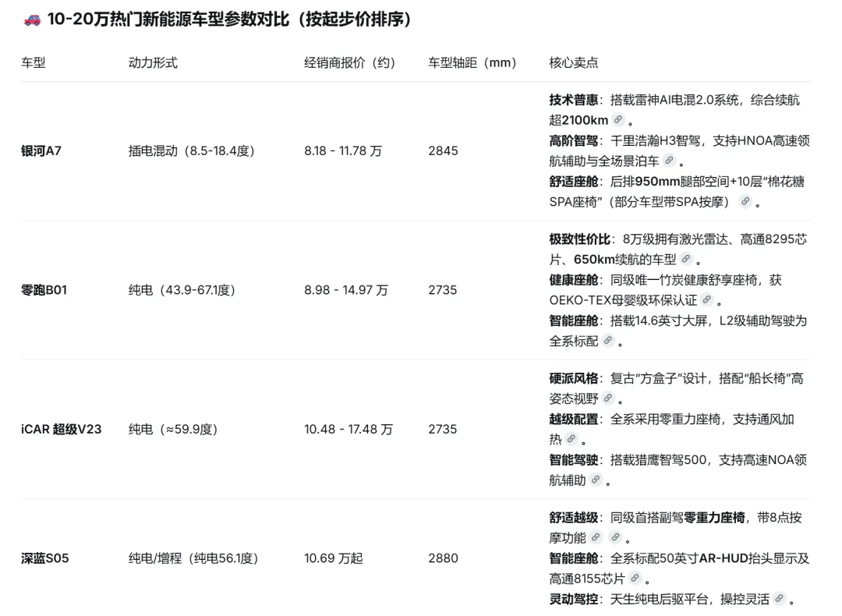This screenshot has width=842, height=616.
Task: Click the bold AR-HUD text
Action: (723, 558)
